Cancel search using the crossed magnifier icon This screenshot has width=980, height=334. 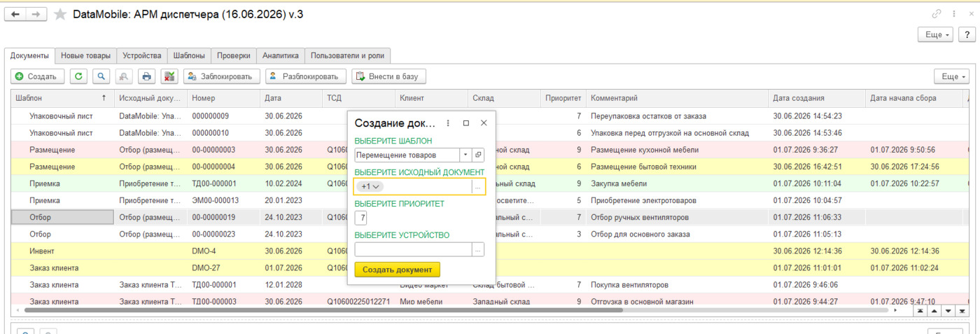[x=124, y=76]
